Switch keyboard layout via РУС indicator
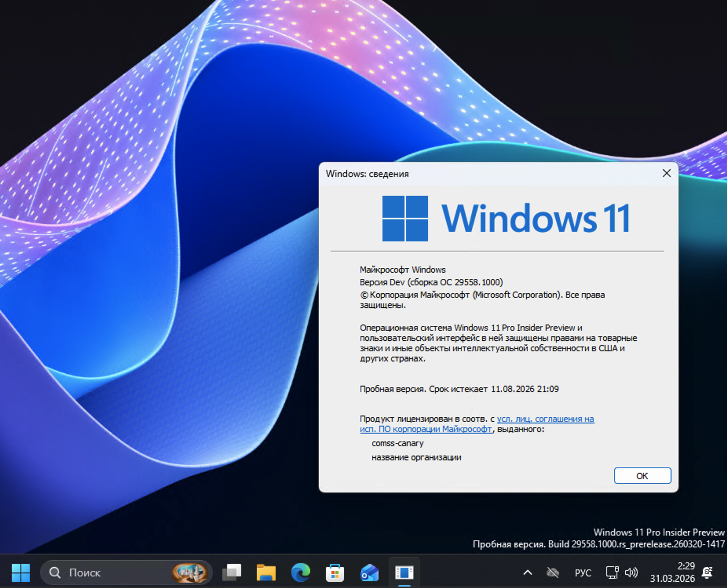727x588 pixels. coord(584,572)
